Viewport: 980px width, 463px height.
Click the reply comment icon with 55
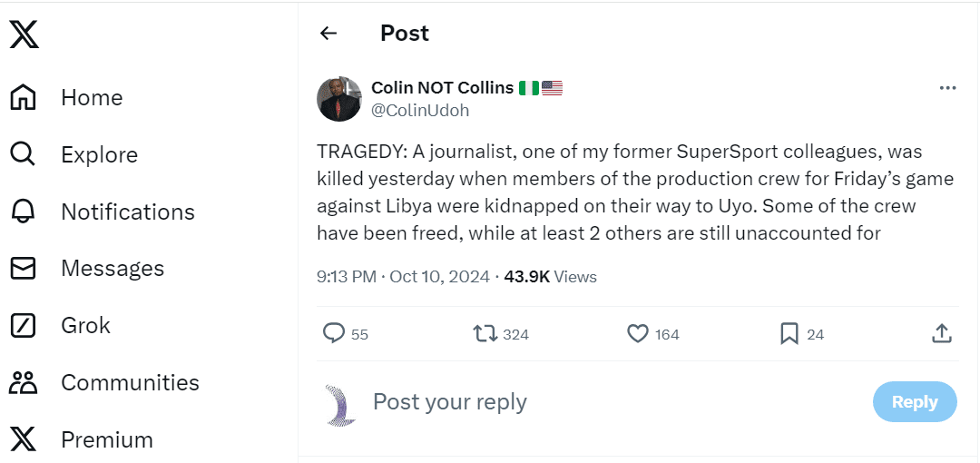click(335, 333)
